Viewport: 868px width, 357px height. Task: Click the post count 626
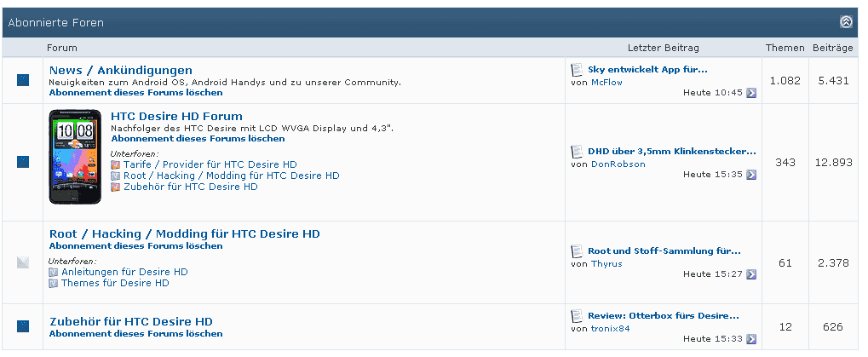832,326
